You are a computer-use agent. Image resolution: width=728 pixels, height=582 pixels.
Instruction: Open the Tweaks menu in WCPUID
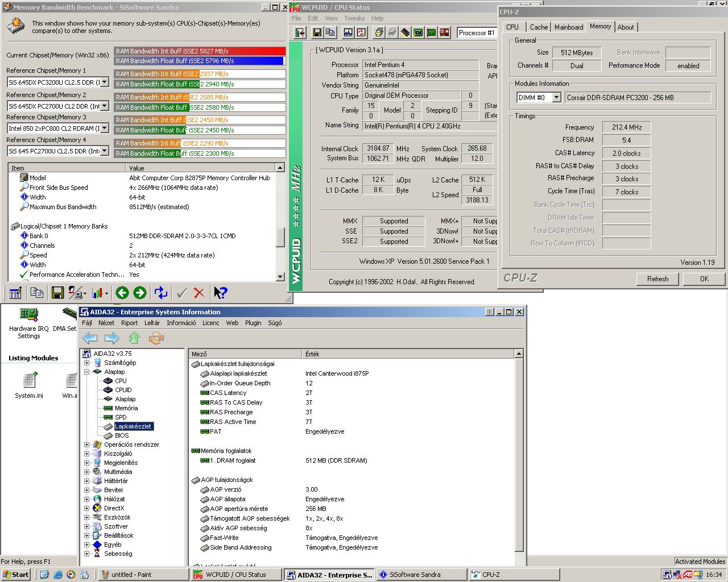coord(354,18)
